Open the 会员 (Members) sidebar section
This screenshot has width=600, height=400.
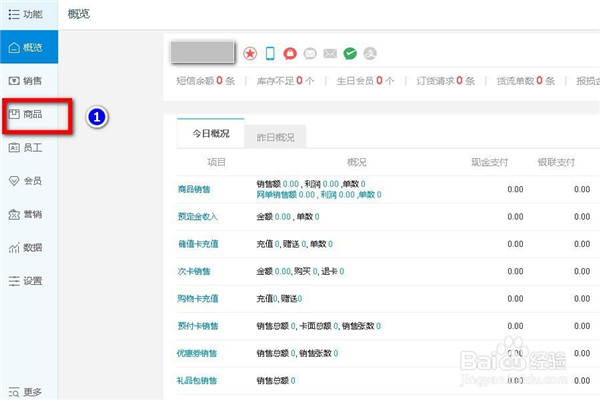click(28, 181)
